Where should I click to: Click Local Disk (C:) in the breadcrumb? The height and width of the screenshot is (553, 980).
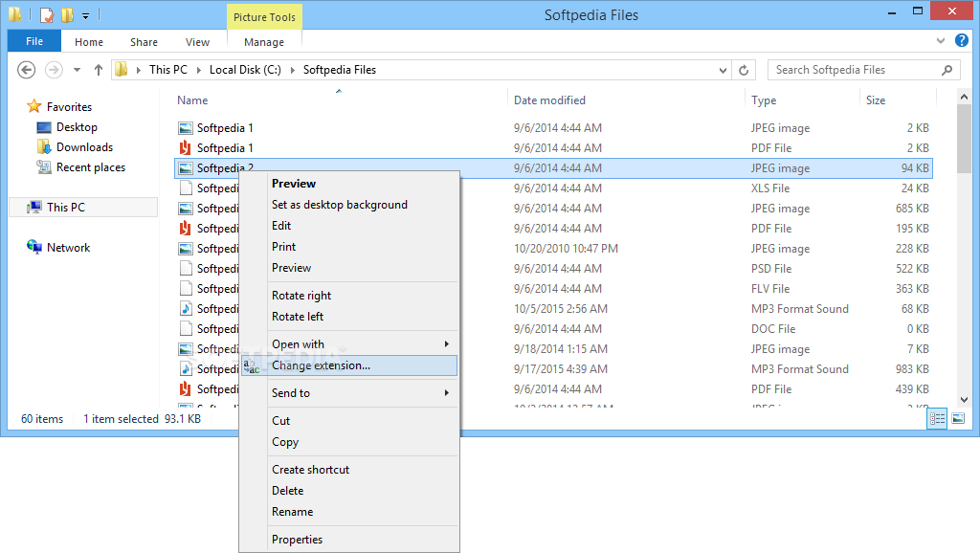click(x=245, y=70)
